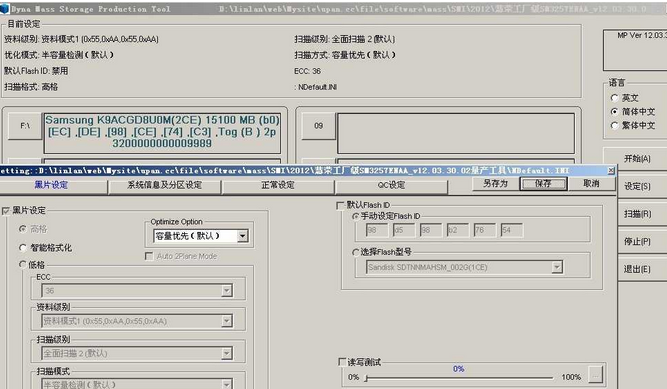Click the F:\ drive port button
Screen dimensions: 667x389
pos(25,126)
